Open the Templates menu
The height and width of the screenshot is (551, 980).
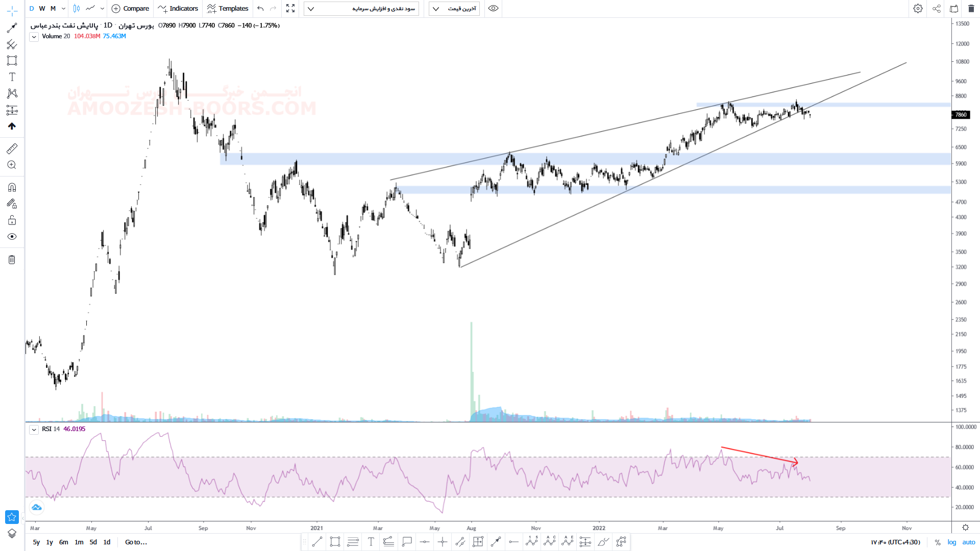point(228,9)
